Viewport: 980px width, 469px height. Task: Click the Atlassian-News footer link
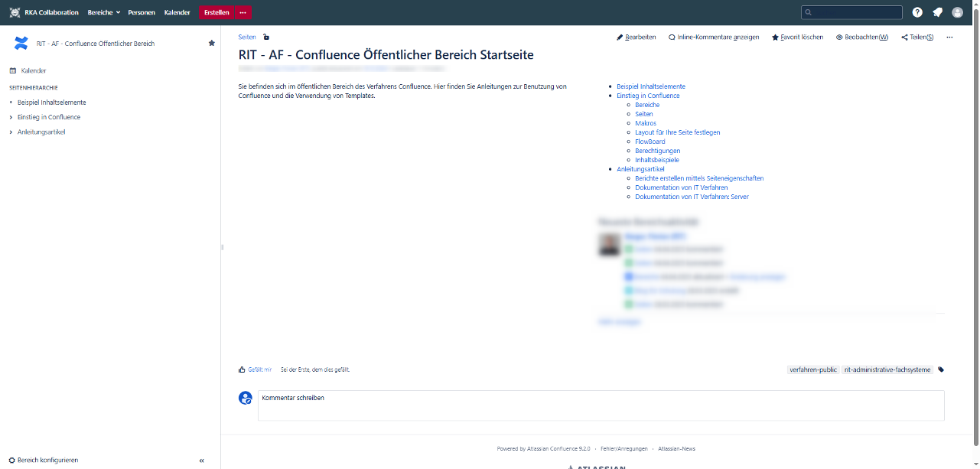pos(677,449)
